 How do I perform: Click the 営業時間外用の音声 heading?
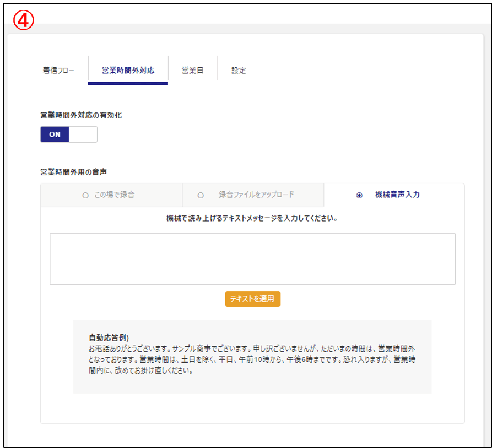[73, 172]
